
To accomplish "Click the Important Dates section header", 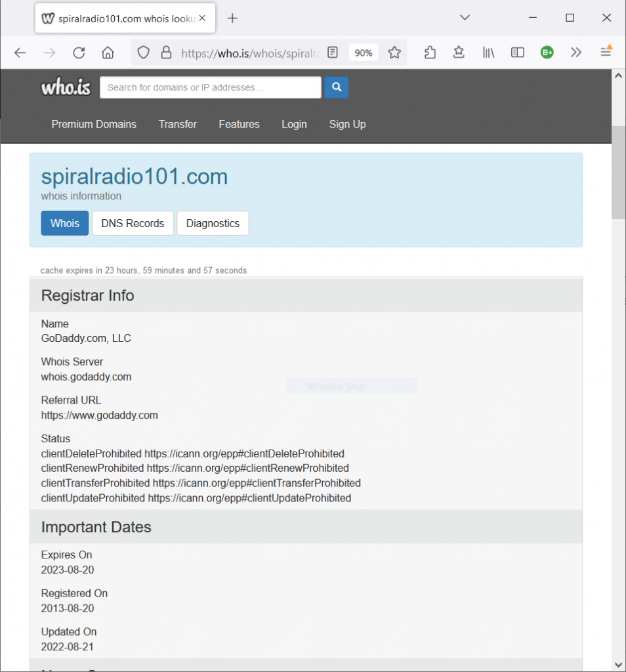I will pos(306,527).
